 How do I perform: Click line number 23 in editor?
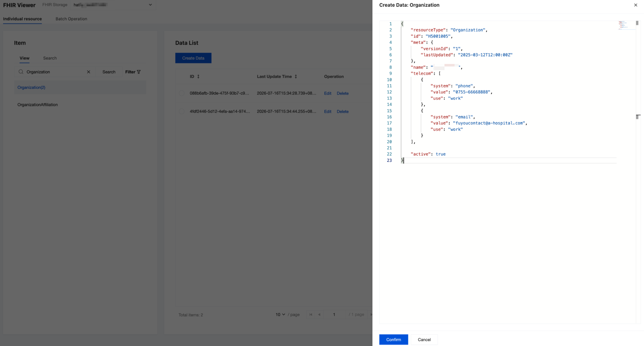389,160
